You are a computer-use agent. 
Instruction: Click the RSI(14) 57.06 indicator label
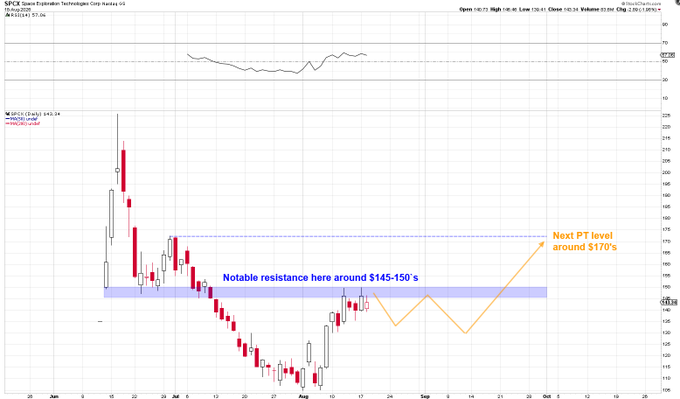click(27, 15)
